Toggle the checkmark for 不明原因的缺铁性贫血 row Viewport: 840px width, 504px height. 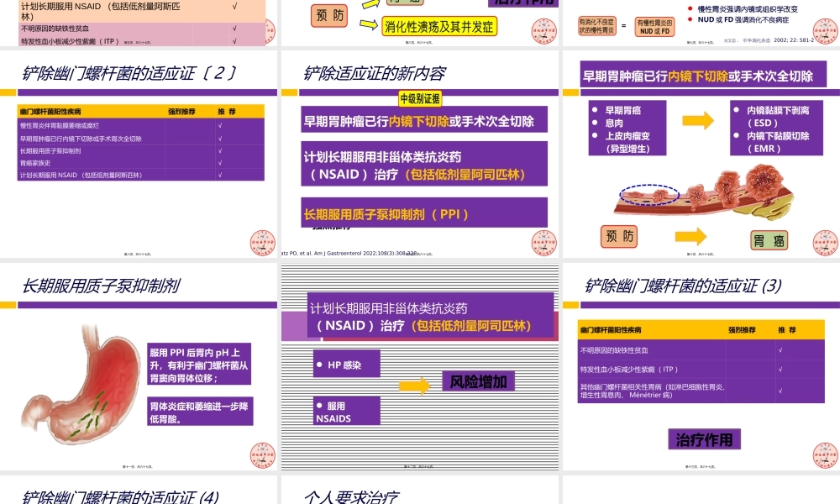[780, 350]
